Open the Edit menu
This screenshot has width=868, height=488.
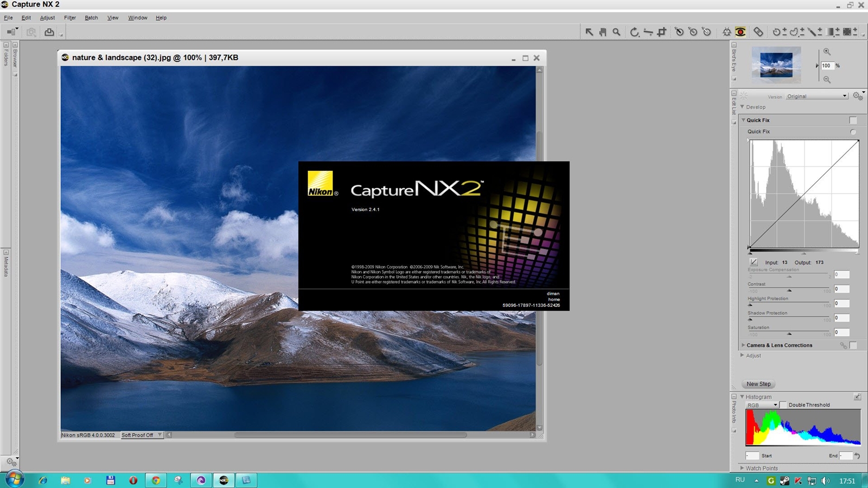26,17
